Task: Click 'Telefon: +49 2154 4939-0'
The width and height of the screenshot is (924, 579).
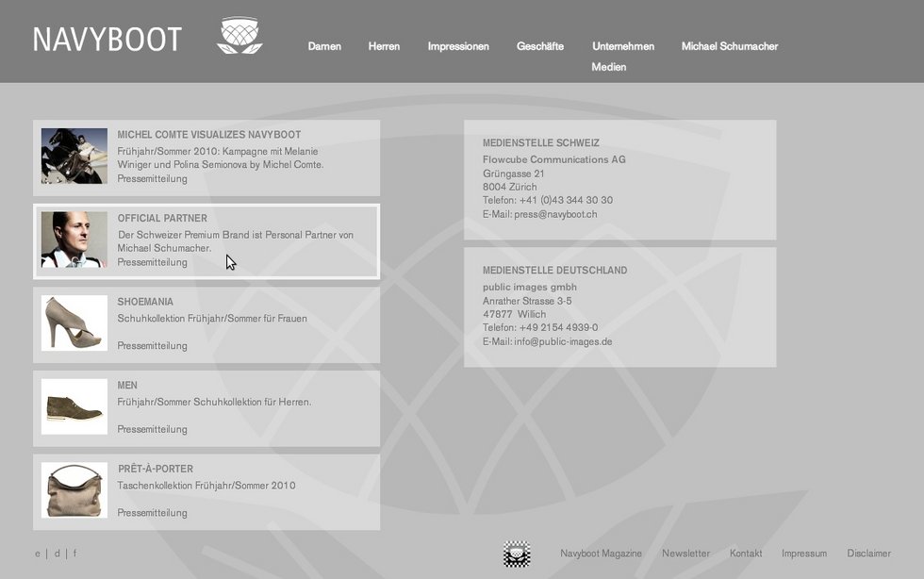Action: coord(540,328)
